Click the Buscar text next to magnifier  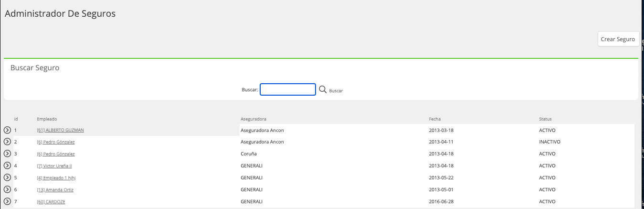pyautogui.click(x=336, y=91)
